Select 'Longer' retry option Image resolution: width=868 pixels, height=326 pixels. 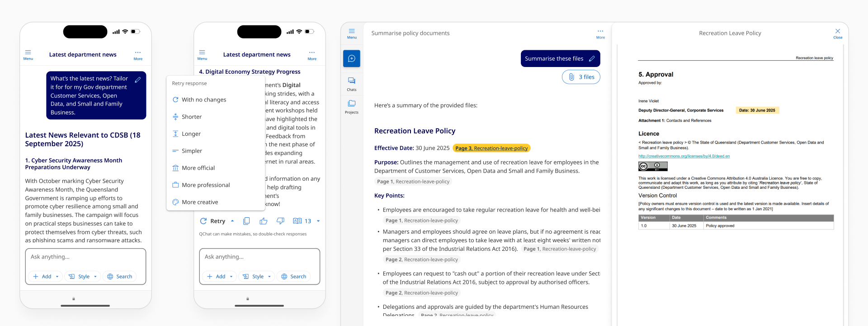pyautogui.click(x=216, y=134)
